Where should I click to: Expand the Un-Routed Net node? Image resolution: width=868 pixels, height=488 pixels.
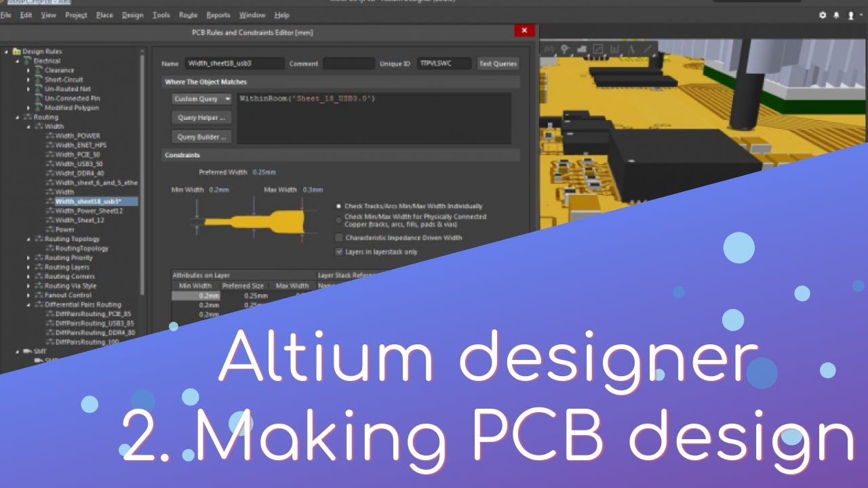[x=28, y=89]
